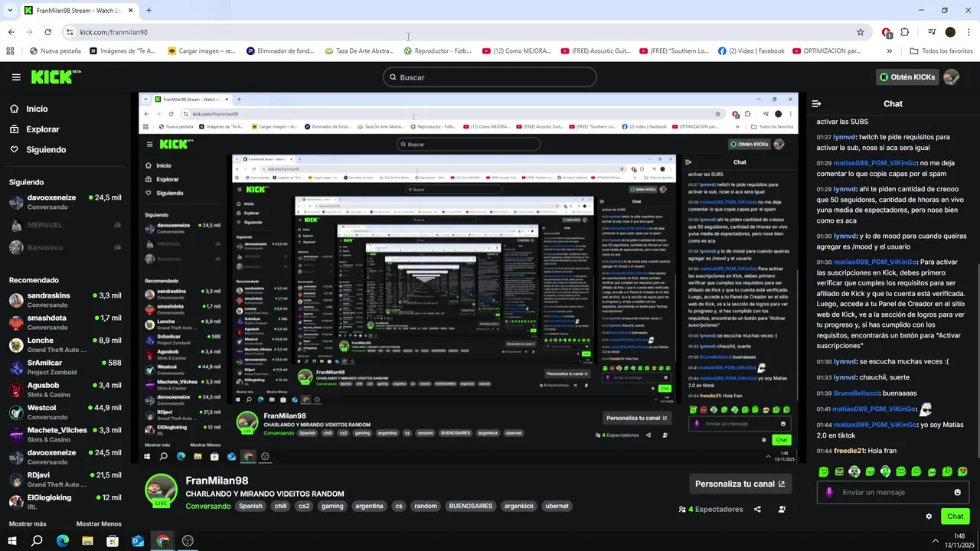Collapse the chat panel with arrow icon

pos(816,103)
